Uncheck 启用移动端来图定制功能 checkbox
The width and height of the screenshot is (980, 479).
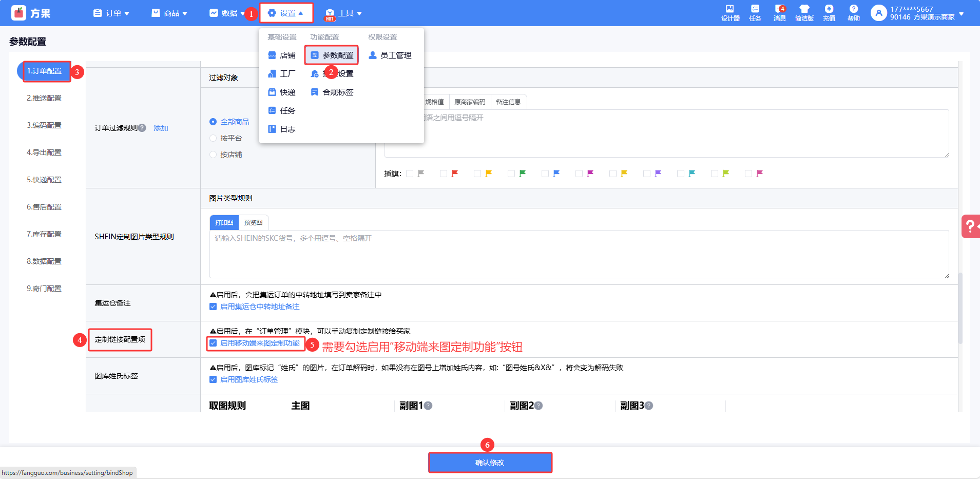[213, 343]
